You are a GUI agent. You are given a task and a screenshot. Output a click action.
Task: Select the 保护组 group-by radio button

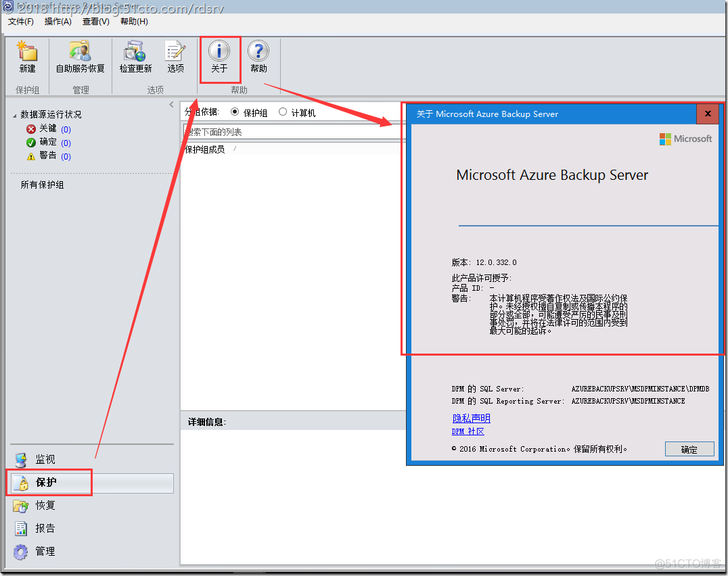pos(235,112)
